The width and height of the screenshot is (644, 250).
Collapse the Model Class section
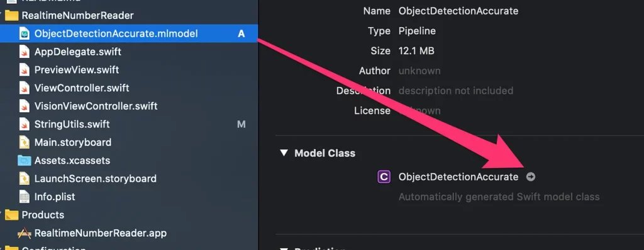point(284,153)
